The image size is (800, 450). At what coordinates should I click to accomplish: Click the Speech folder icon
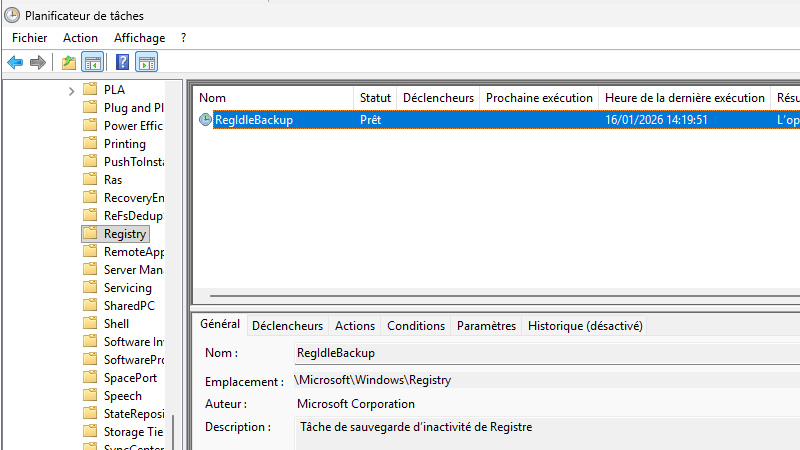pos(90,395)
